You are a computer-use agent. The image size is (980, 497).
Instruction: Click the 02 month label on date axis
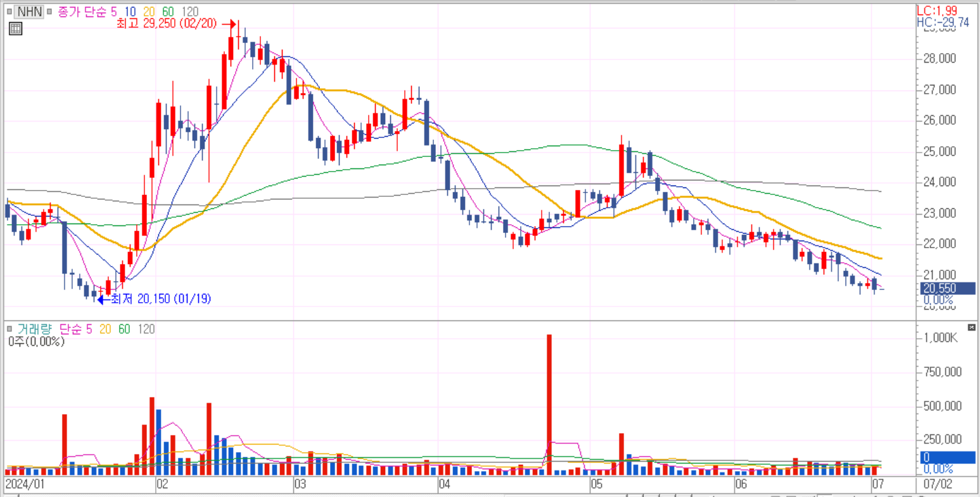click(162, 485)
